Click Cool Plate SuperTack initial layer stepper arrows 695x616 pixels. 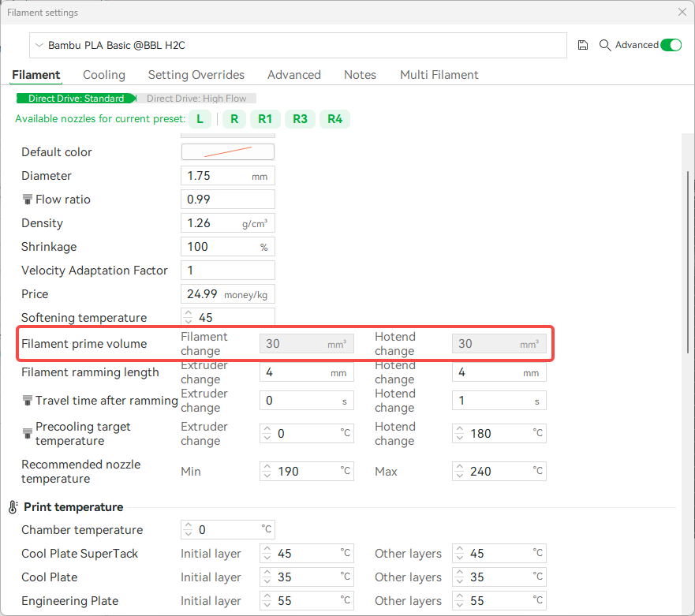pyautogui.click(x=267, y=553)
